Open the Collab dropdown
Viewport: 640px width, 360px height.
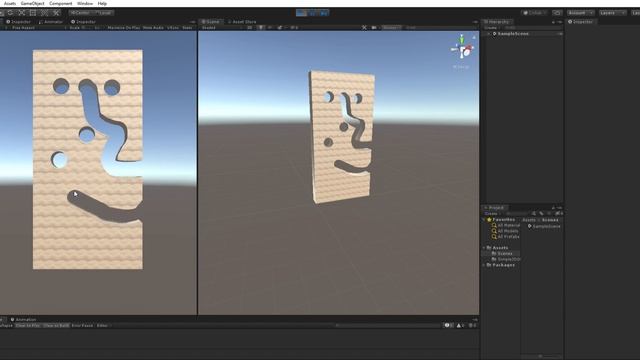534,13
